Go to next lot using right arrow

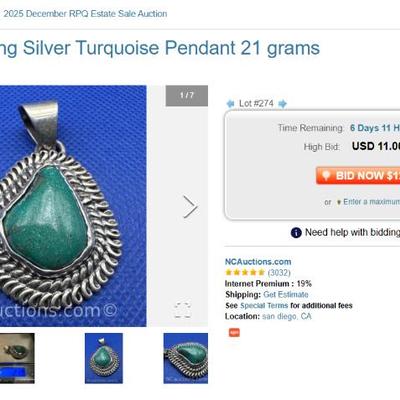282,104
